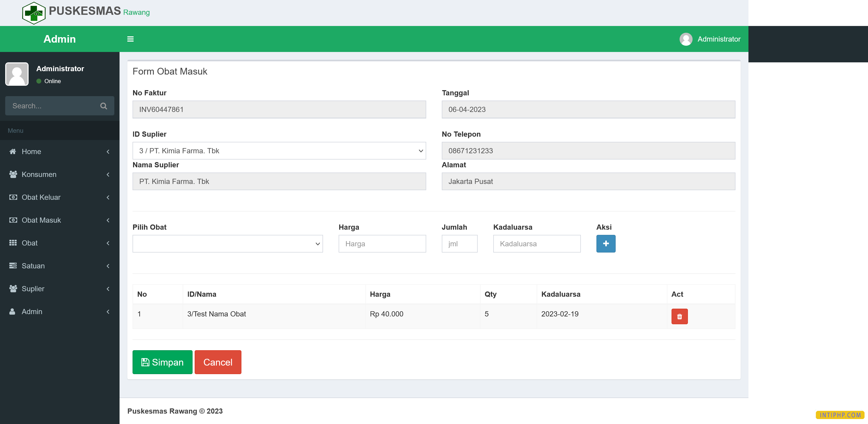Viewport: 868px width, 424px height.
Task: Click the Tanggal field 06-04-2023
Action: 588,109
